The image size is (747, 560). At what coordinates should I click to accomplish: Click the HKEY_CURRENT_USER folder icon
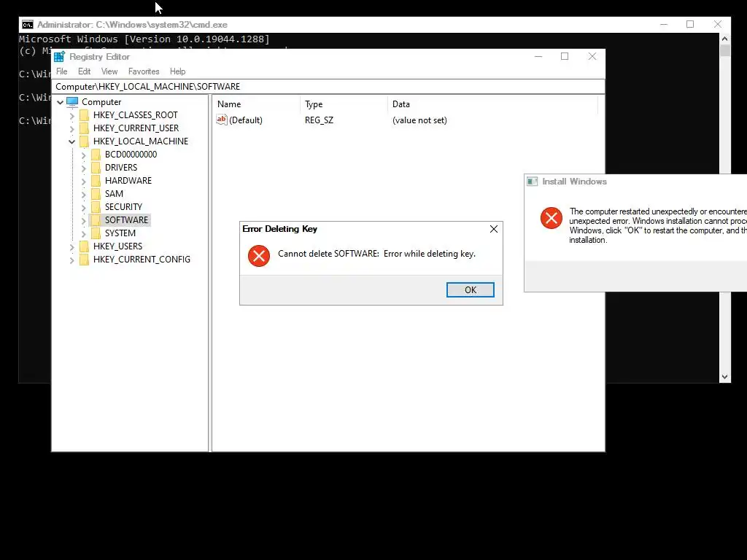point(85,128)
